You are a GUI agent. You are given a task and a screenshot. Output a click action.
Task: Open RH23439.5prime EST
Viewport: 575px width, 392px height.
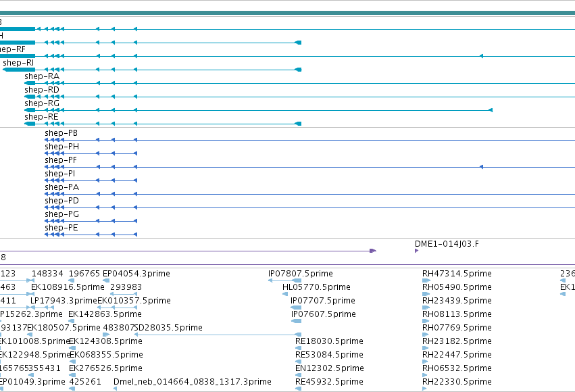(x=457, y=301)
